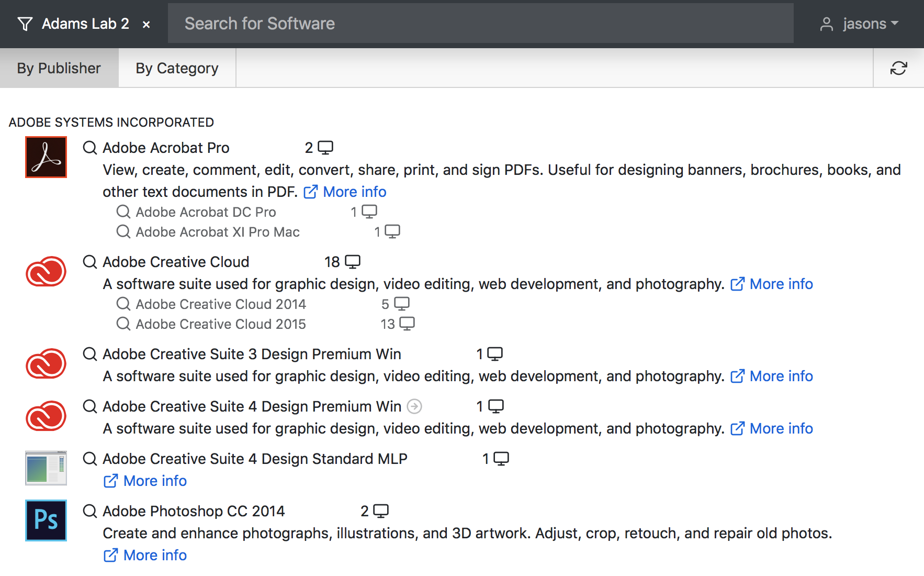Click magnifier beside Suite 4 Design Standard MLP
This screenshot has height=576, width=924.
90,459
